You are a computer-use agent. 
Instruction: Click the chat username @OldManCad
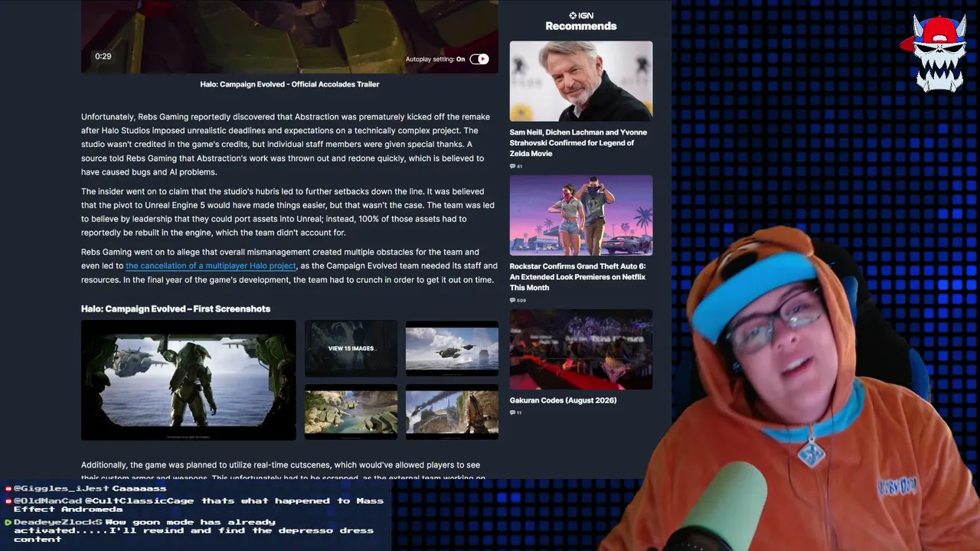(47, 501)
